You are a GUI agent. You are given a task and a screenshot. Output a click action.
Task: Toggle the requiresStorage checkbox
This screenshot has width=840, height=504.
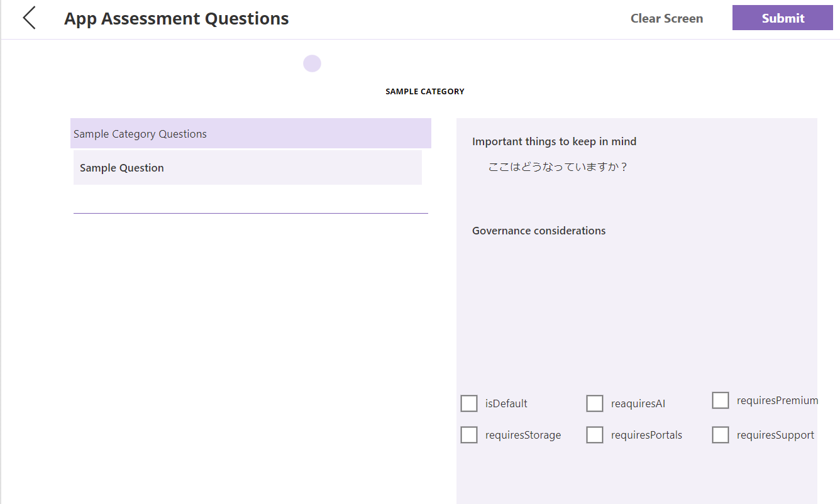(469, 435)
